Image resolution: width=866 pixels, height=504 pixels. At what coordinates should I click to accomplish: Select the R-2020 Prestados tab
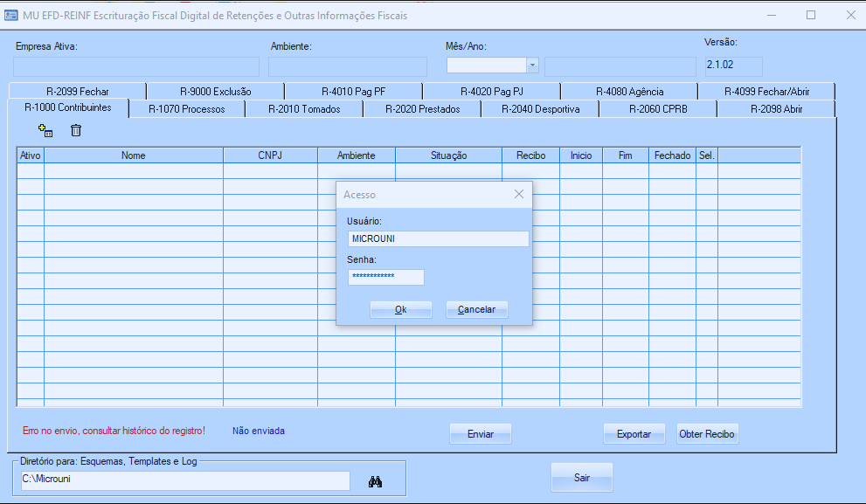(422, 109)
